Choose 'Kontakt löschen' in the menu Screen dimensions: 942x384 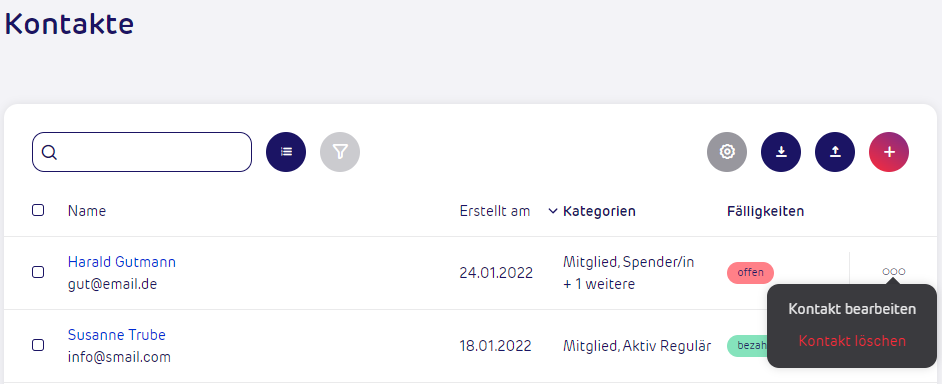pos(852,341)
